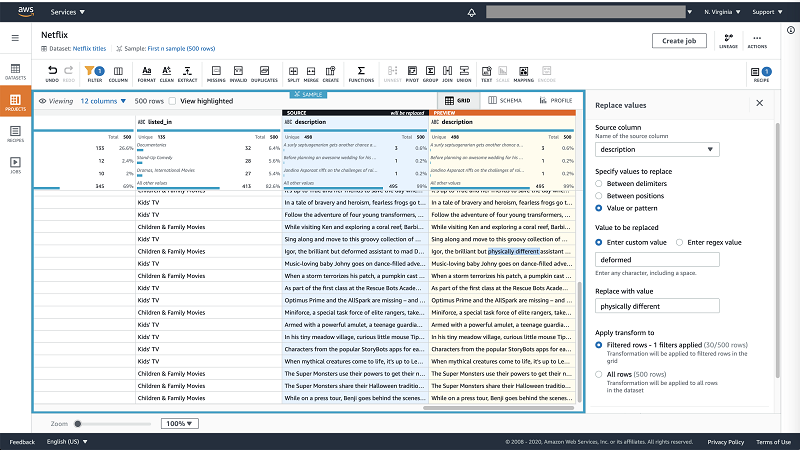800x450 pixels.
Task: Click the grid vertical scrollbar
Action: [x=580, y=341]
